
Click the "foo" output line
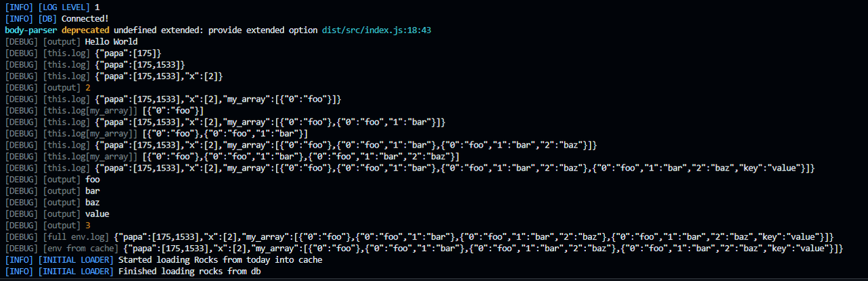click(93, 179)
